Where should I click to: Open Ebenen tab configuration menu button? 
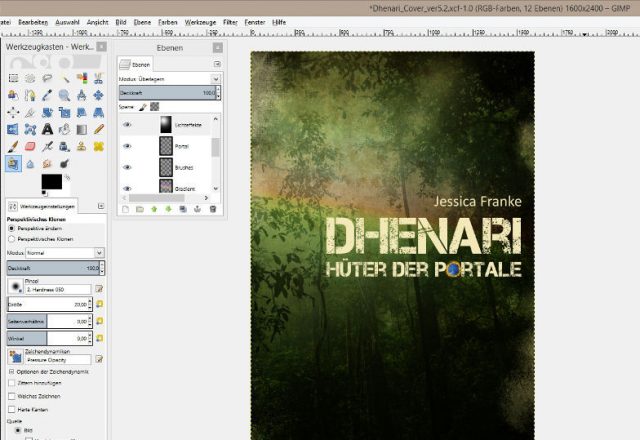tap(217, 64)
